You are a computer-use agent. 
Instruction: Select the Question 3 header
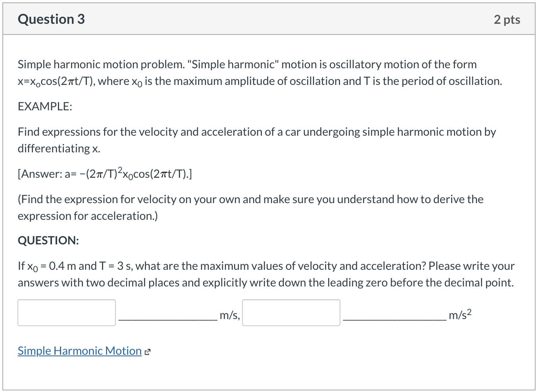pos(51,19)
